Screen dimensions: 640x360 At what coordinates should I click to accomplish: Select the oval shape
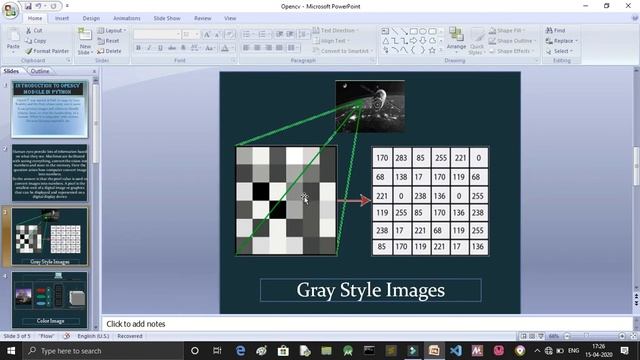423,31
